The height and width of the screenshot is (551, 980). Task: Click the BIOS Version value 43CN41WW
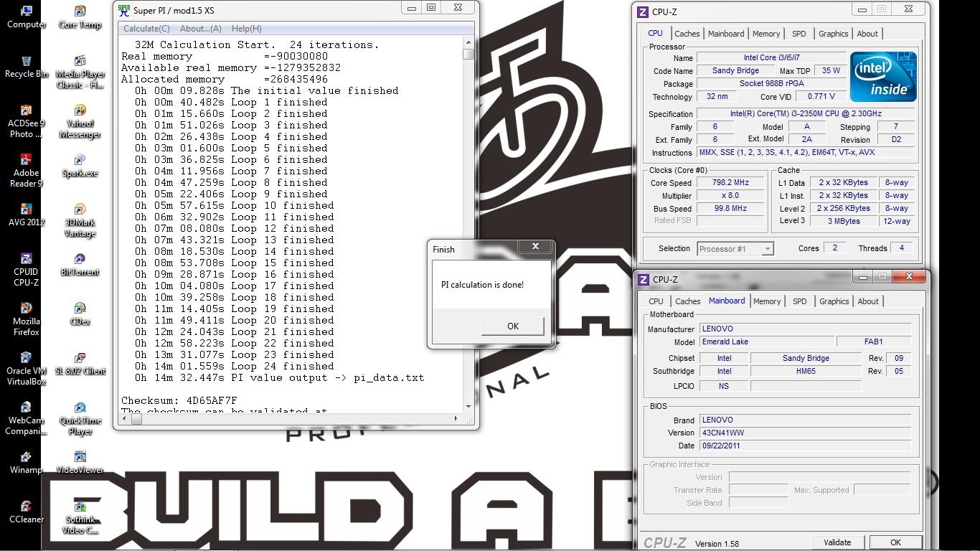[805, 433]
